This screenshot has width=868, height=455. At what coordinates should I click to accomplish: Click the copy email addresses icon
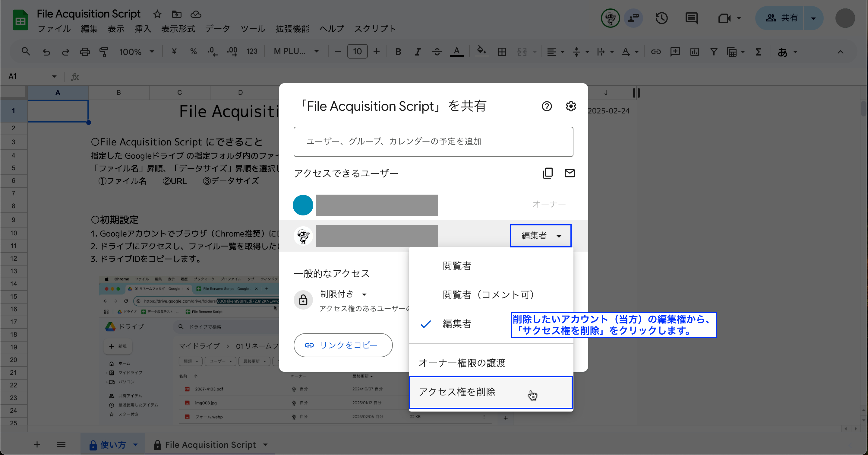point(548,173)
